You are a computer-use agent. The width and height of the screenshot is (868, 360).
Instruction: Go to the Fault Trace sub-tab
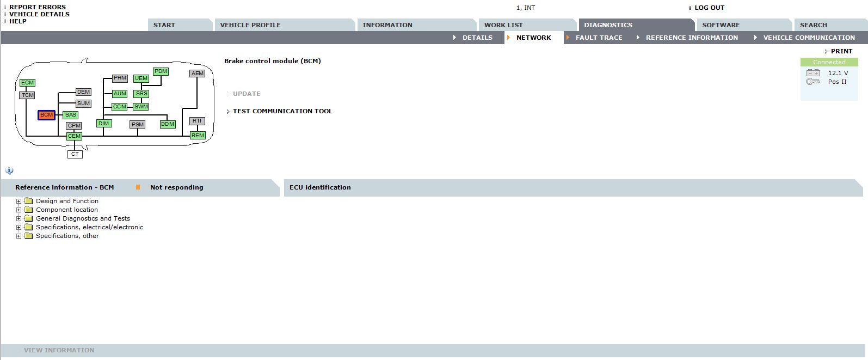[599, 38]
